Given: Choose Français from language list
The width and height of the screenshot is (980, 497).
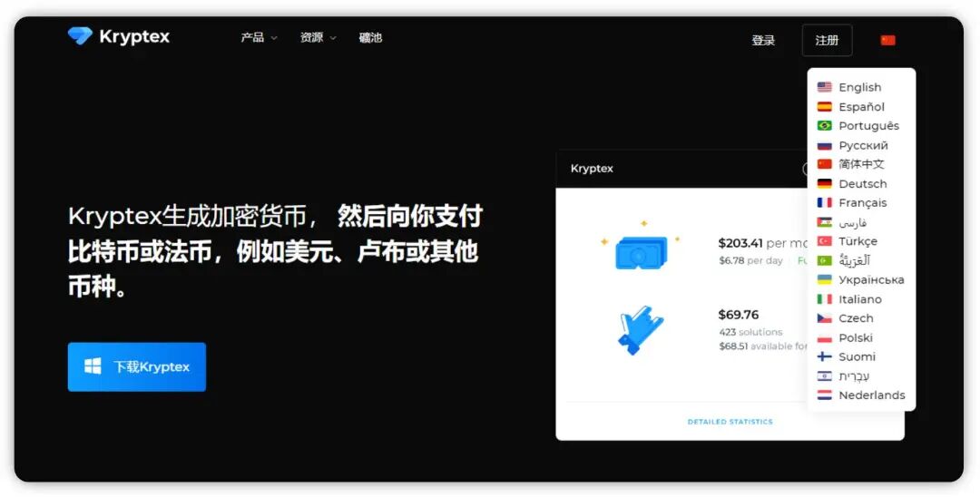Looking at the screenshot, I should click(863, 203).
